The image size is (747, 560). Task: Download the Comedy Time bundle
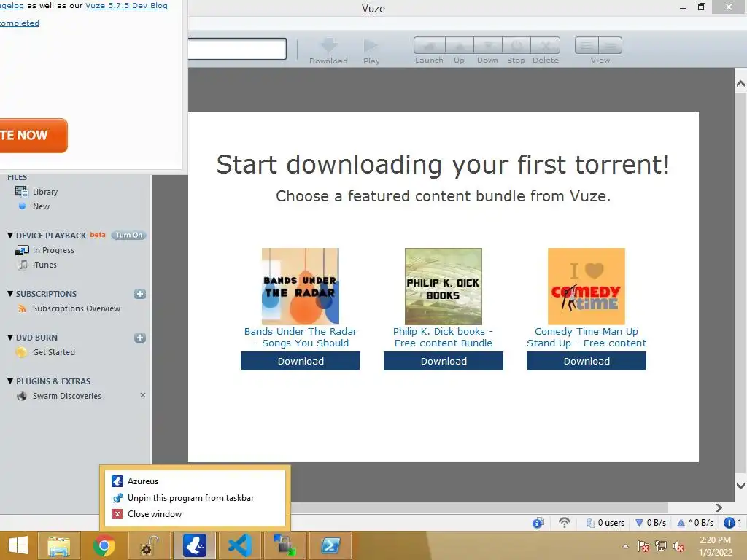coord(586,361)
